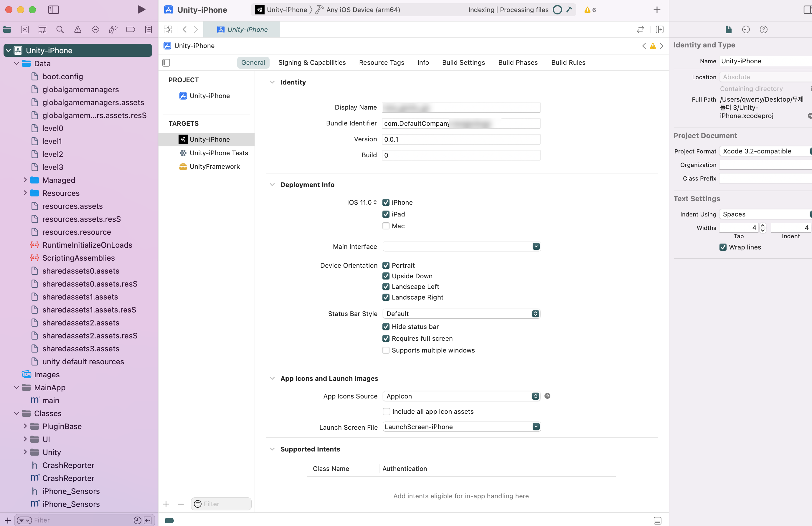Expand the Managed folder
The height and width of the screenshot is (526, 812).
point(25,180)
